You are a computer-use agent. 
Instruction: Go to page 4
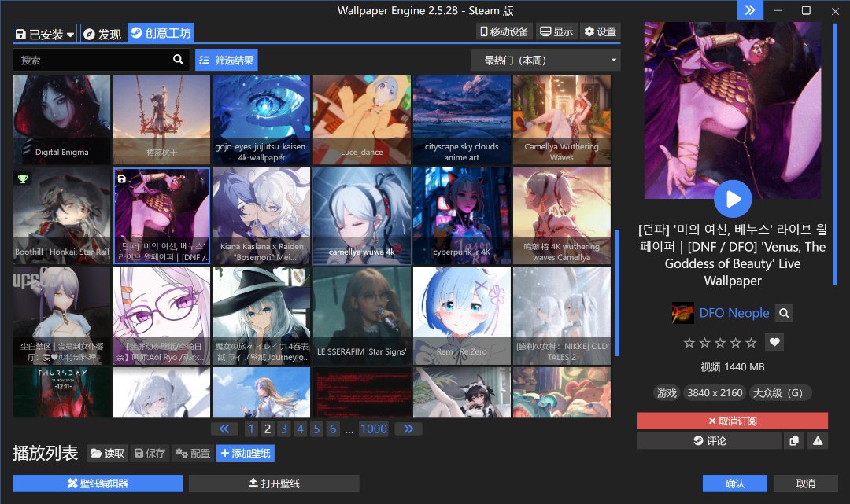coord(300,429)
